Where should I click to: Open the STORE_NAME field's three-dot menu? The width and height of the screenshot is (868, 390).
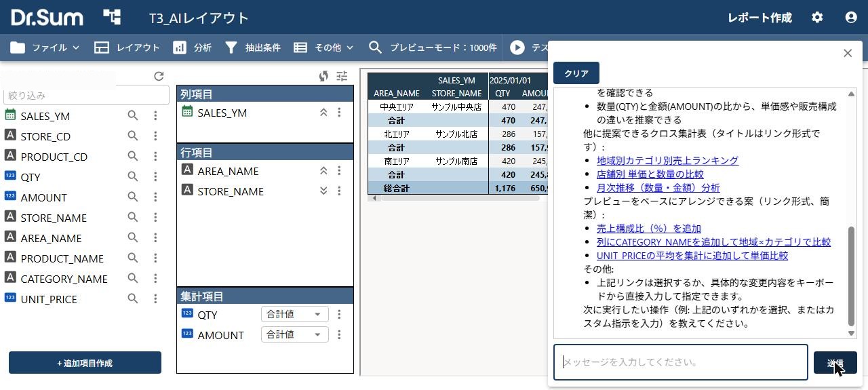[155, 218]
